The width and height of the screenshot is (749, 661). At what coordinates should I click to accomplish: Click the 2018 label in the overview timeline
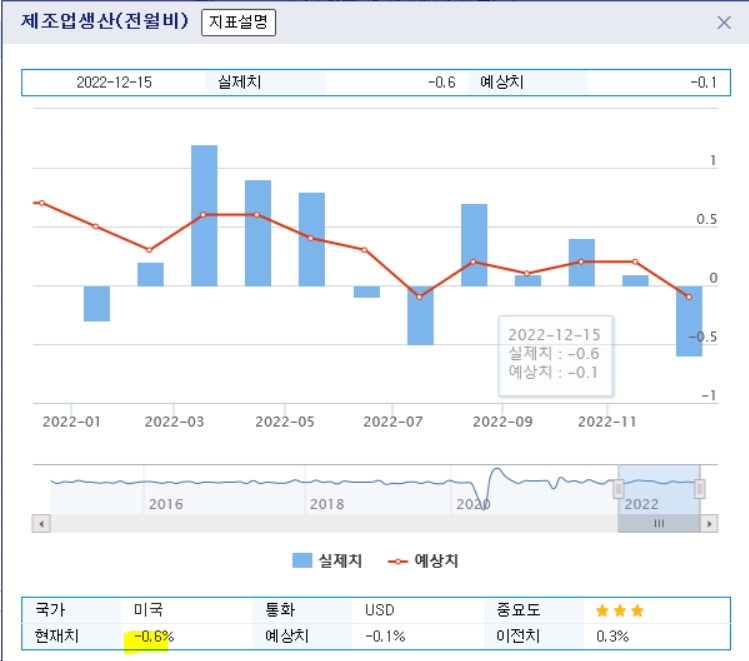[x=327, y=504]
